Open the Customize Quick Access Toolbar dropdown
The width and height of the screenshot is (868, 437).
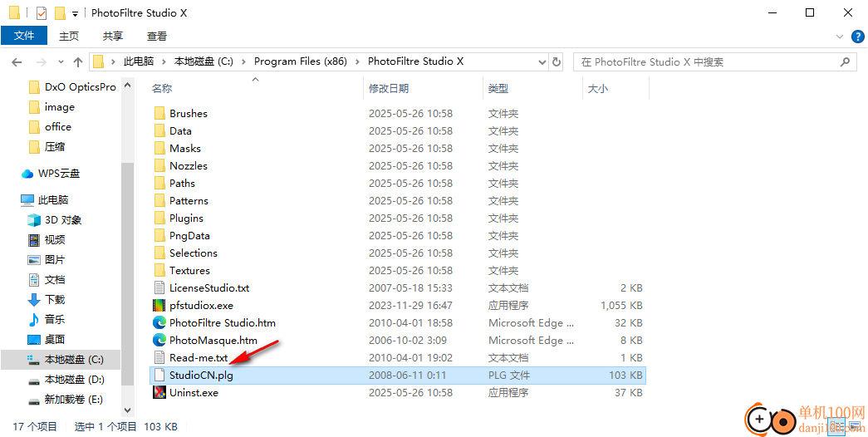pos(75,14)
